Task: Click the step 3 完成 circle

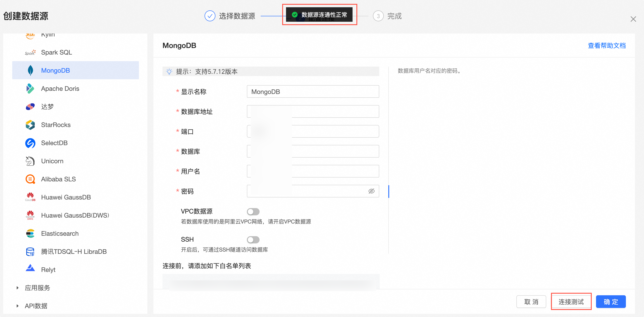Action: [x=378, y=16]
